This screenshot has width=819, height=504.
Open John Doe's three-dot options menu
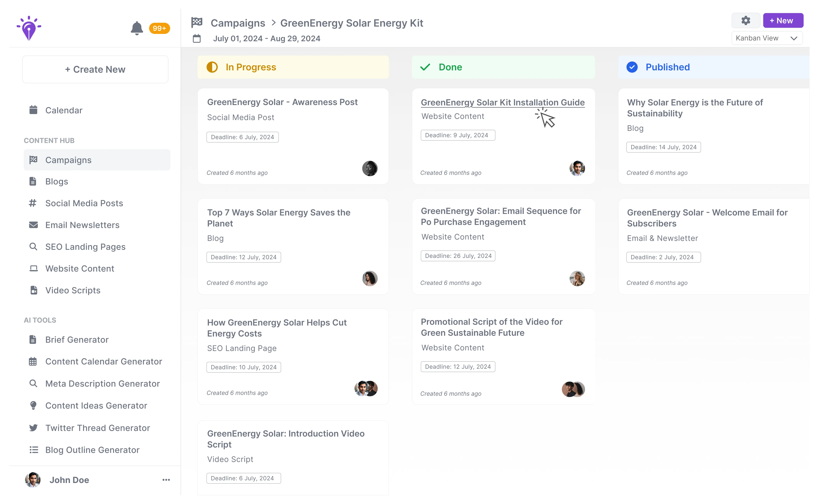[166, 480]
